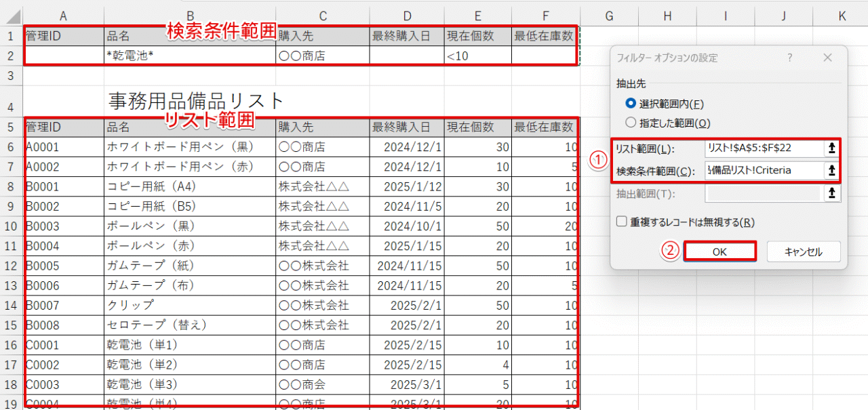Screen dimensions: 868x410
Task: Click inside the 検索条件範囲 input box
Action: pos(763,171)
